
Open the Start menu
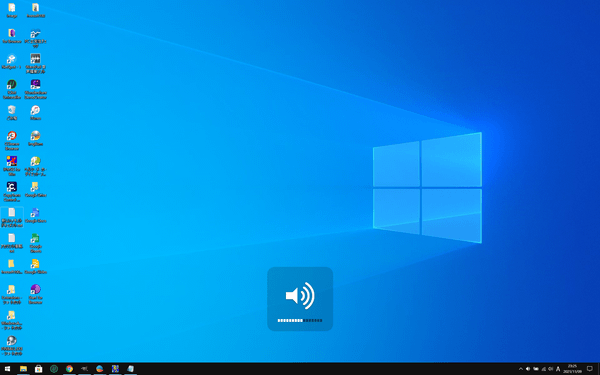coord(8,369)
